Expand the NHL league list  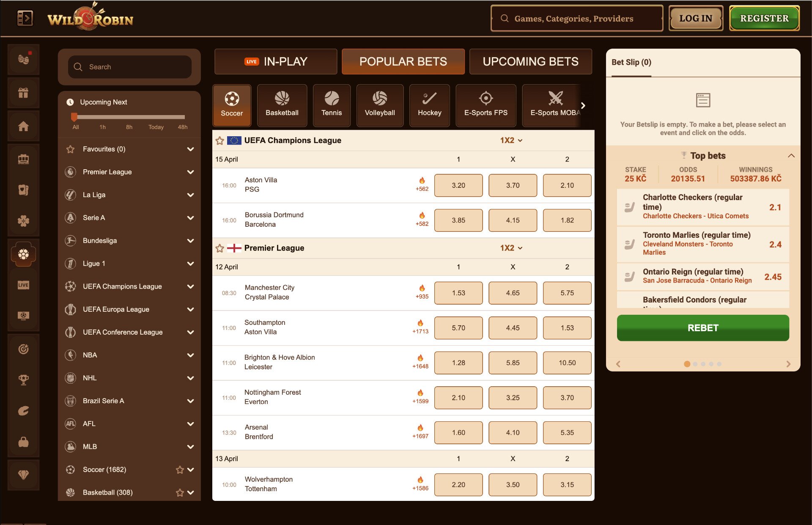coord(191,378)
